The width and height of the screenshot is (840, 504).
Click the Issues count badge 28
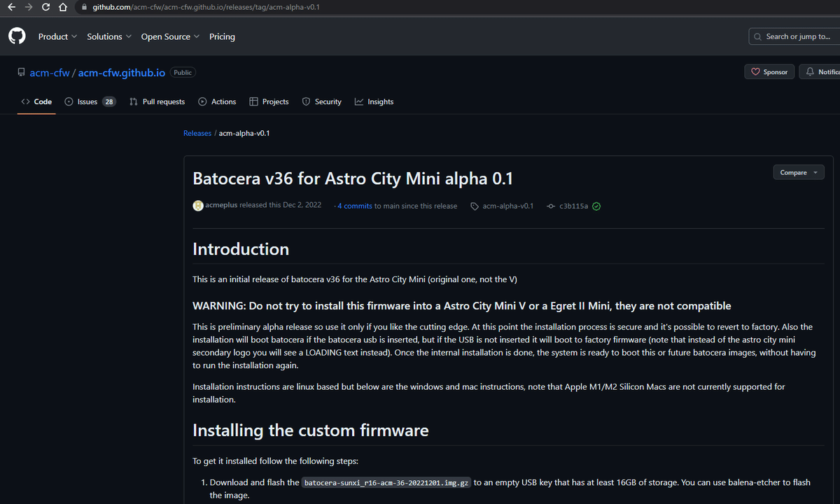109,101
